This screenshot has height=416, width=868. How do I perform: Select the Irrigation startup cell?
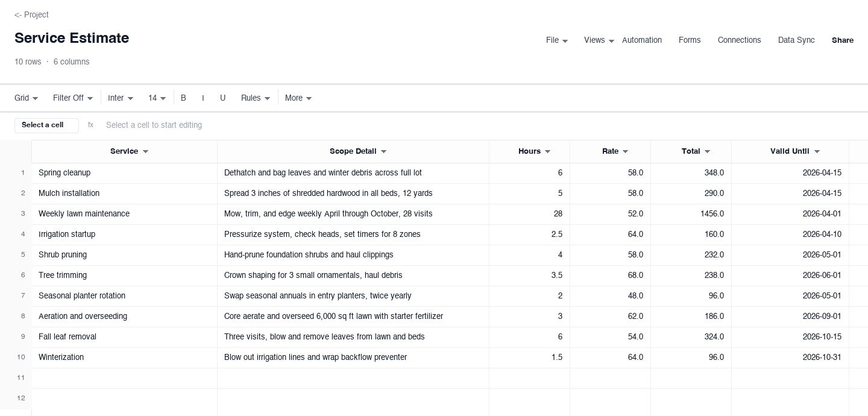(x=124, y=235)
